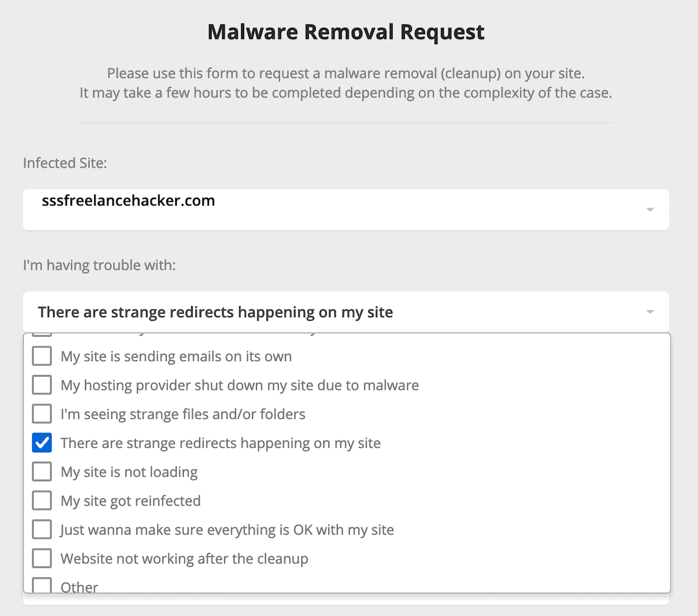
Task: Check the 'Other' checkbox
Action: 42,585
